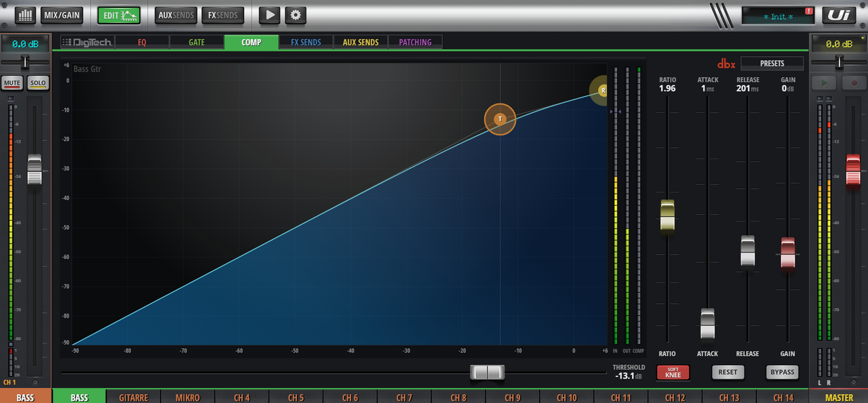The width and height of the screenshot is (868, 403).
Task: Expand the master 0.0 dB level display
Action: point(839,44)
